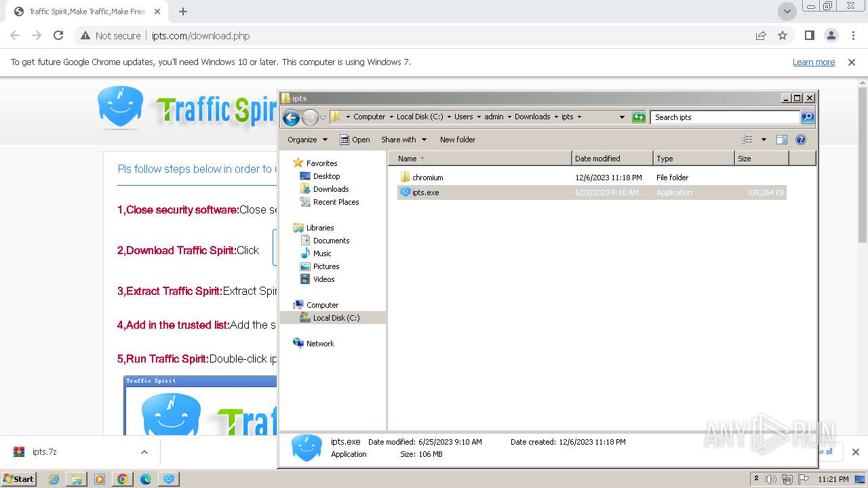The width and height of the screenshot is (868, 488).
Task: Select the ipts.exe file
Action: coord(425,192)
